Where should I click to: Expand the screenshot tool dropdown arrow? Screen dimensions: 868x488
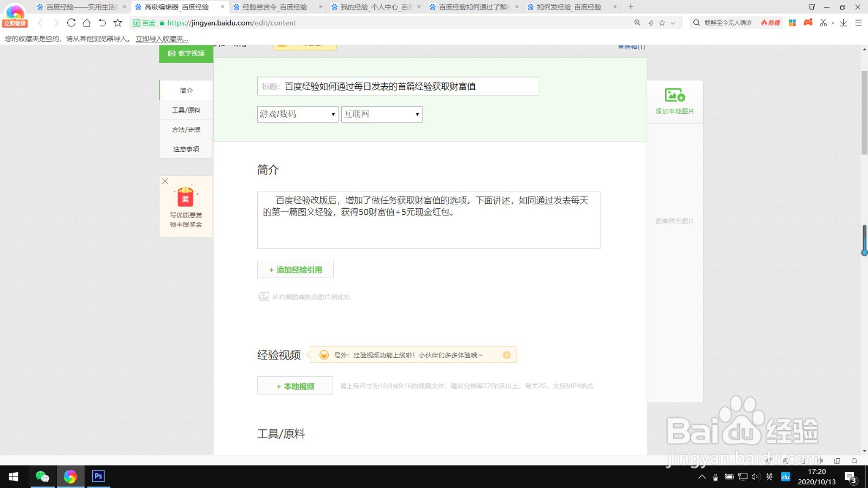833,23
